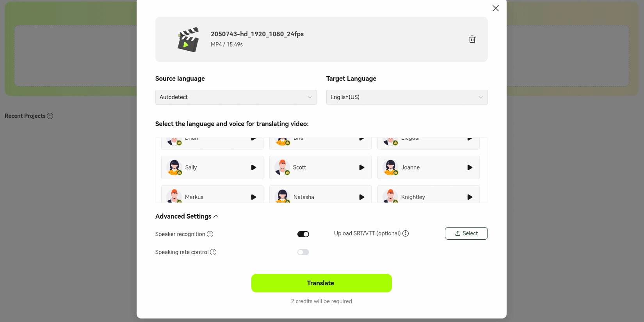Open Source language Autodetect dropdown
The width and height of the screenshot is (644, 322).
point(236,97)
